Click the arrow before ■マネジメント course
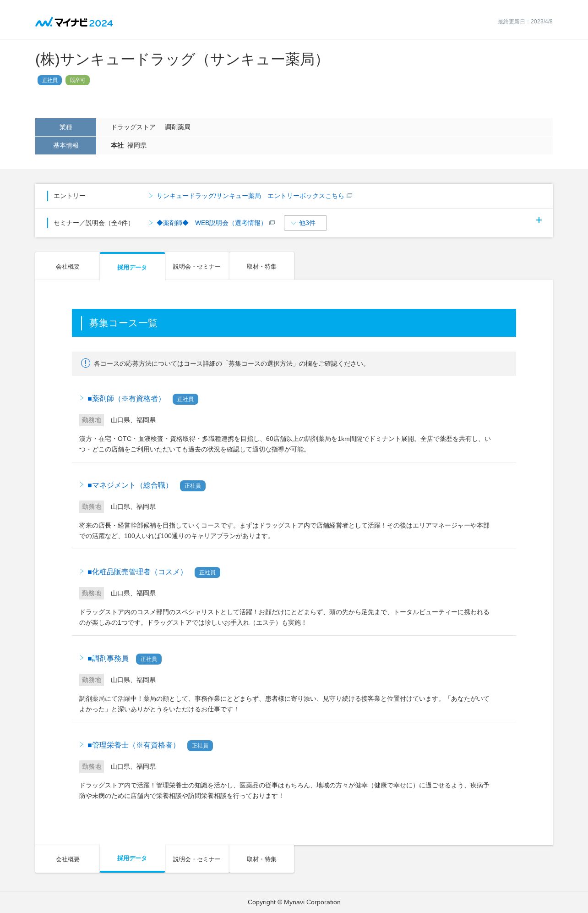Viewport: 588px width, 913px height. [x=82, y=485]
